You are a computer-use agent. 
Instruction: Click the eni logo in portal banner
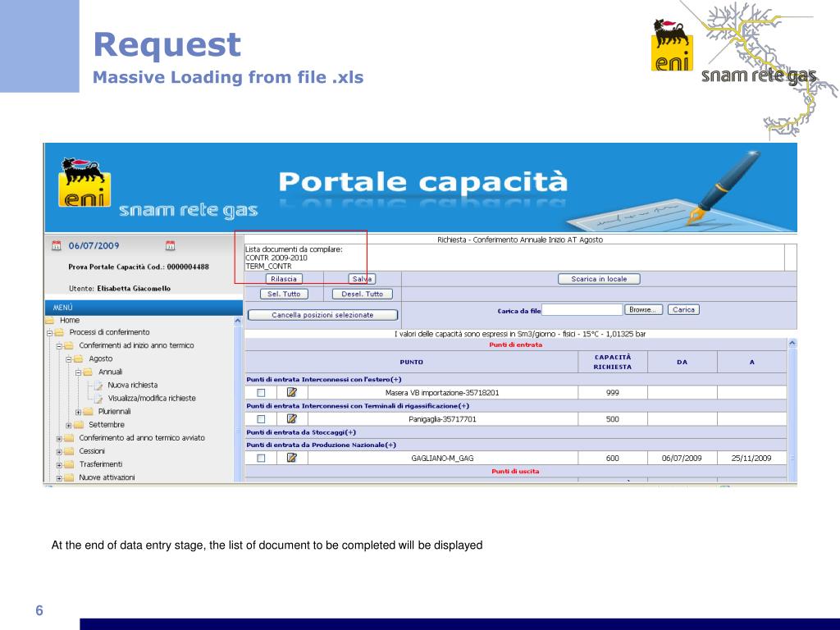coord(84,183)
